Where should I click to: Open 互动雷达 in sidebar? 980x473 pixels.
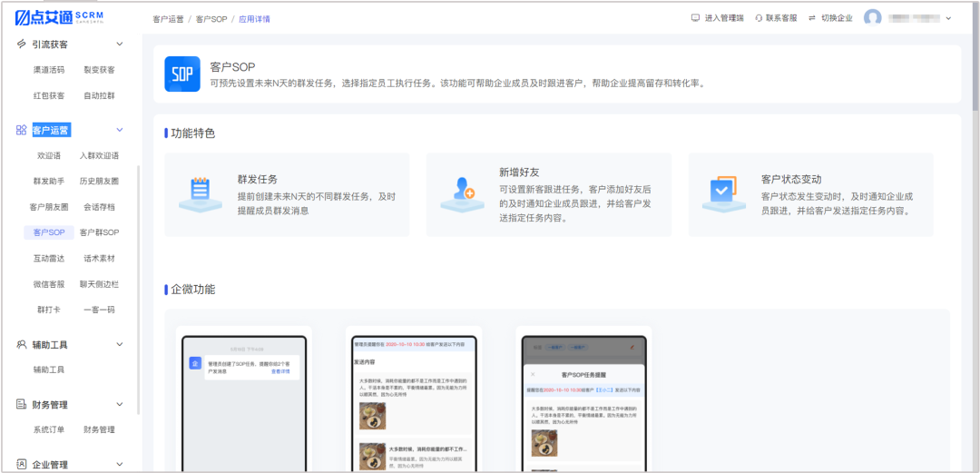click(x=49, y=259)
